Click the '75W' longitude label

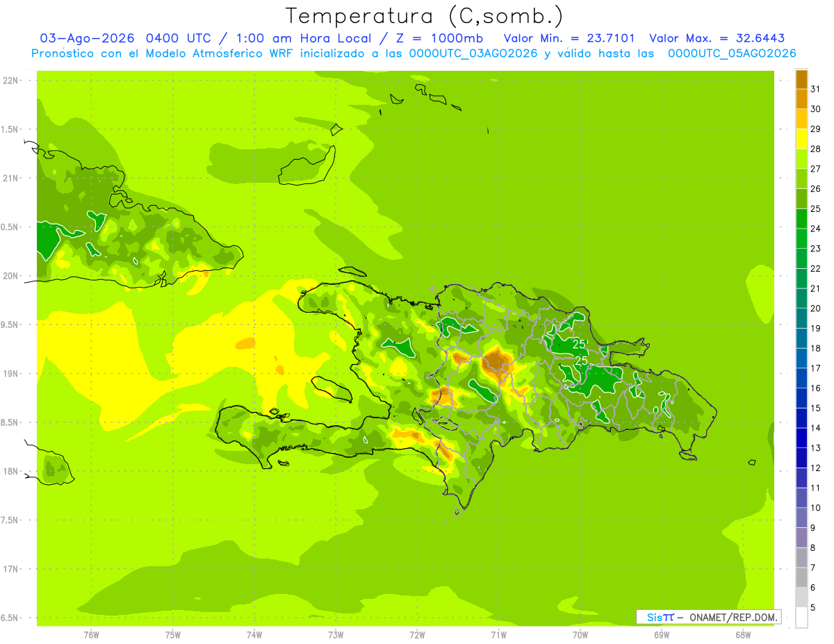click(173, 635)
